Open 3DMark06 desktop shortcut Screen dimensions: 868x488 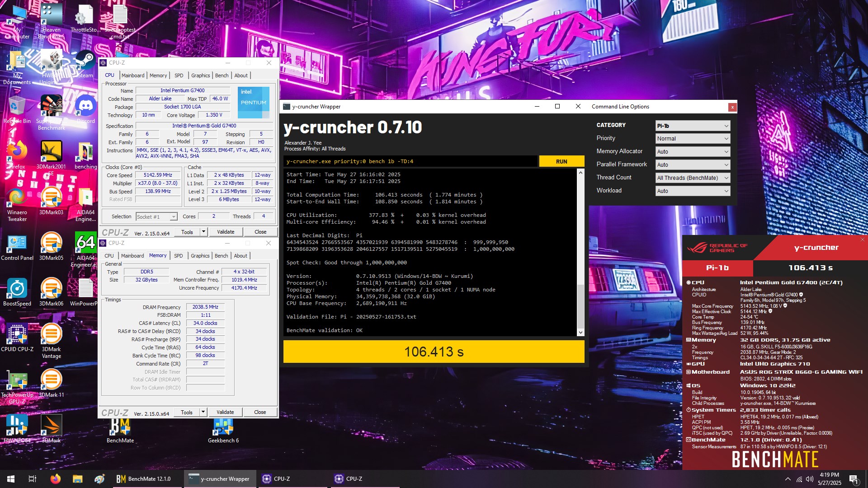(x=51, y=292)
